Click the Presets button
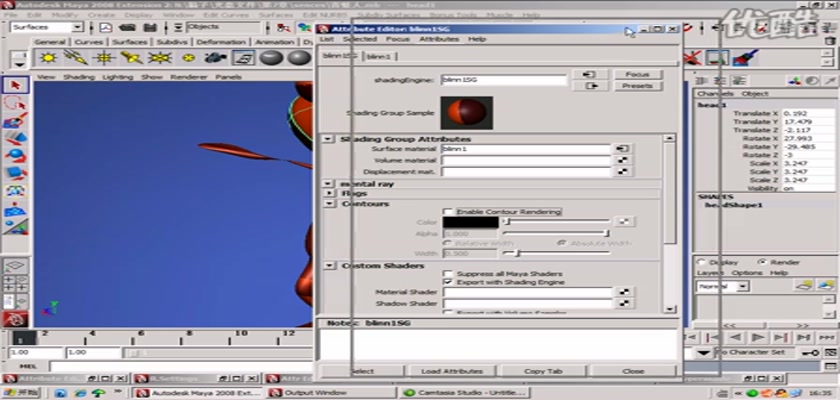840x400 pixels. pos(638,86)
